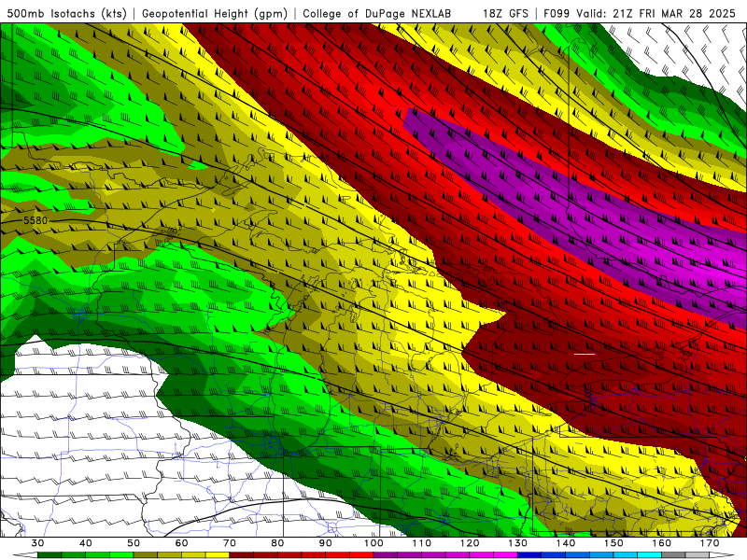Screen dimensions: 747x560
Task: Click the '500mb Isotachs (kts)' title text
Action: [x=66, y=13]
